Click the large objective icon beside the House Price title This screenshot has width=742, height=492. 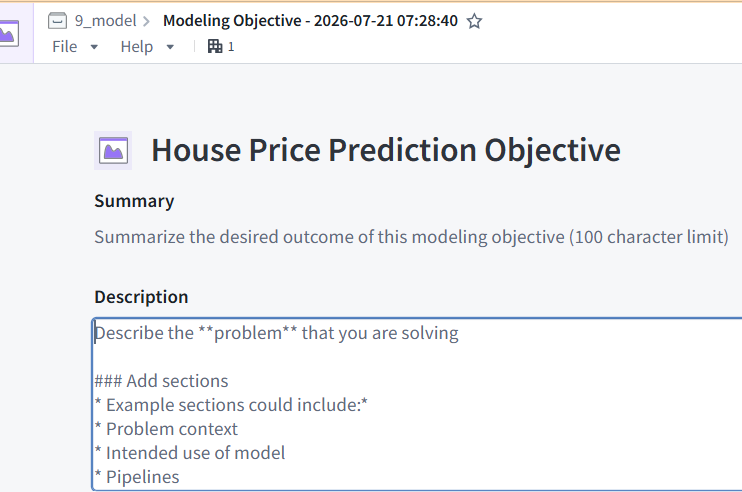tap(113, 150)
